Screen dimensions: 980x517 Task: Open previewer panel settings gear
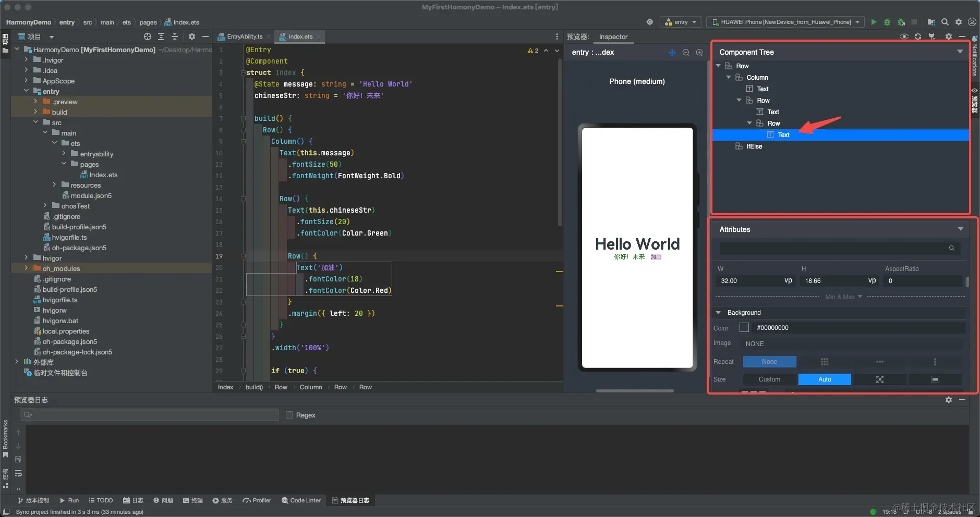(x=949, y=36)
